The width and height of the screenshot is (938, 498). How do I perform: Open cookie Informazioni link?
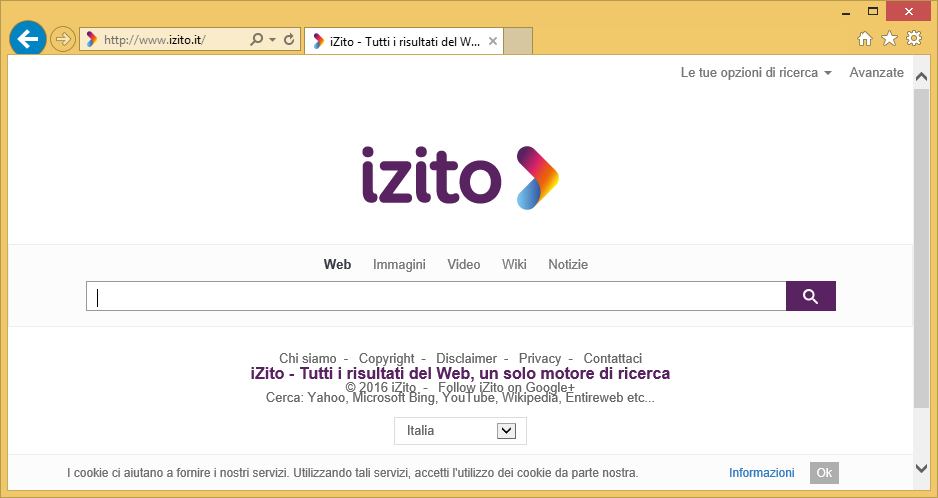[x=762, y=473]
